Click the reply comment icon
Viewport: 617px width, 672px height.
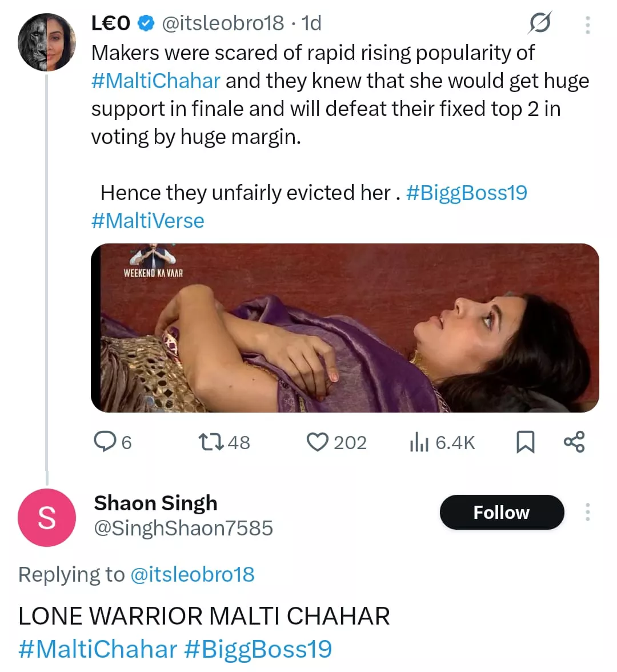[105, 442]
